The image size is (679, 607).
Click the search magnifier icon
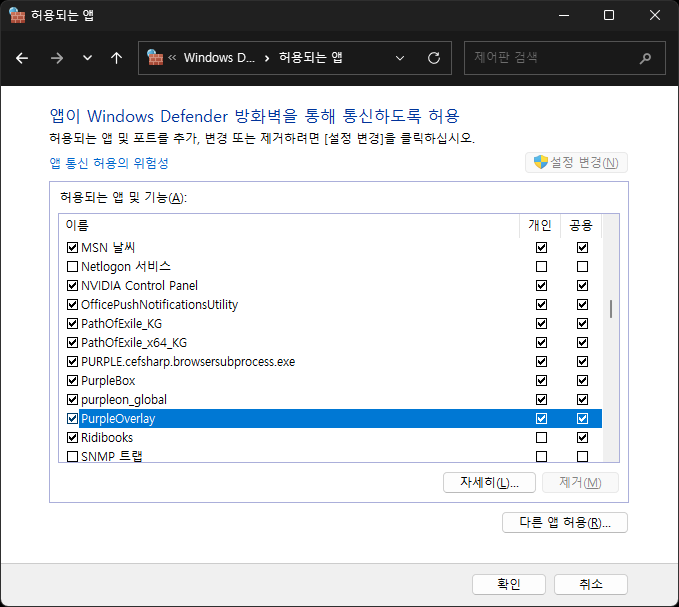pyautogui.click(x=645, y=58)
